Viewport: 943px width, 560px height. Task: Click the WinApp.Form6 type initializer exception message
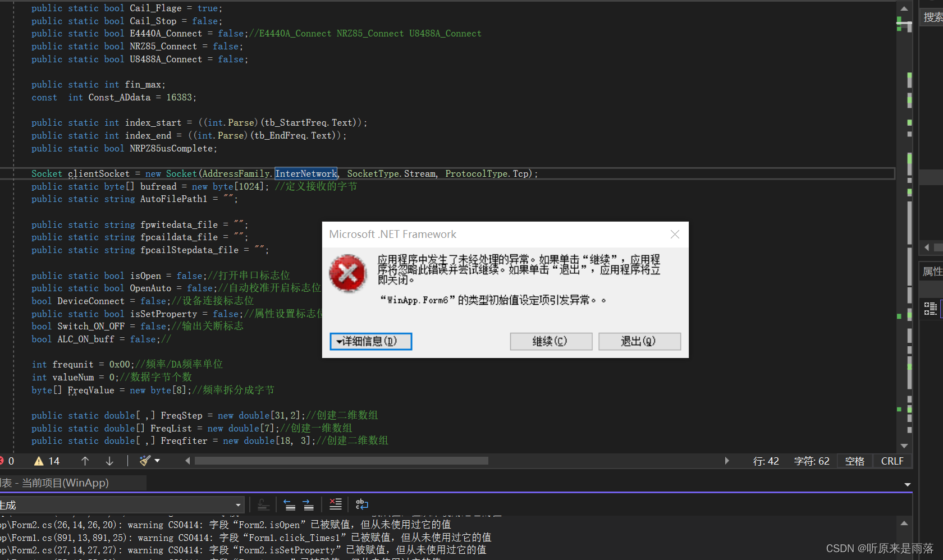tap(493, 300)
